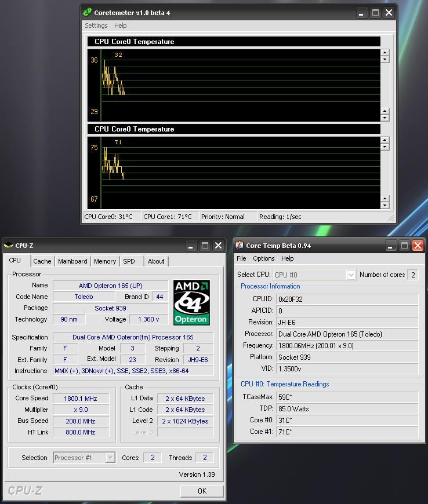Viewport: 428px width, 504px height.
Task: Switch to the Mainboard tab in CPU-Z
Action: pos(72,261)
